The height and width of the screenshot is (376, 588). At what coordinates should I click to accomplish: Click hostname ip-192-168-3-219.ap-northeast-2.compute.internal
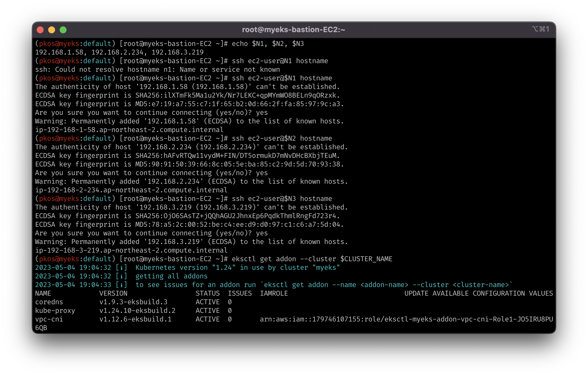[x=131, y=250]
